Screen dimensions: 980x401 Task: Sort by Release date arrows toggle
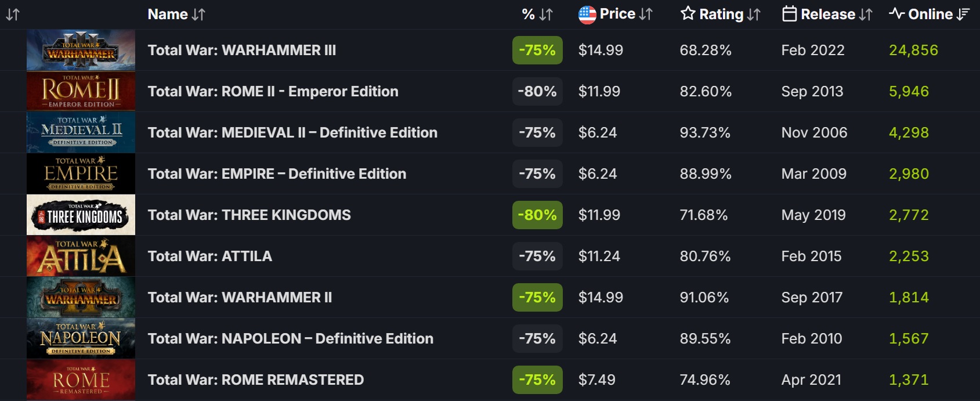[866, 15]
